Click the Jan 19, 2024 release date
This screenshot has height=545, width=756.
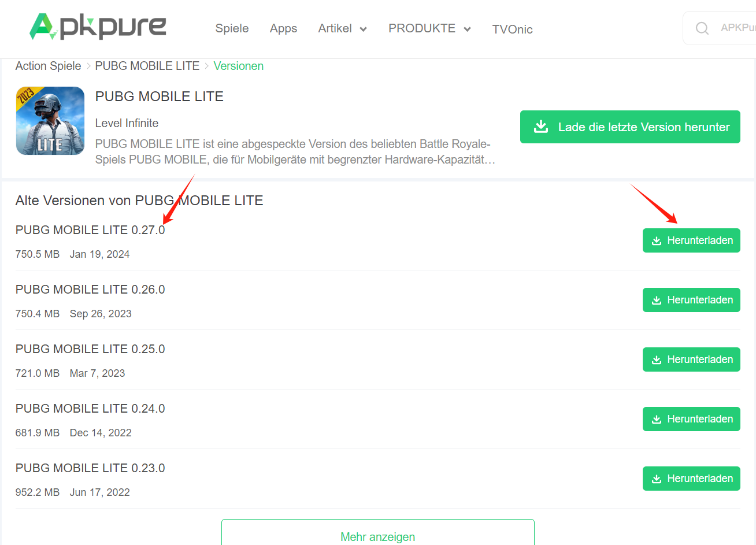[99, 254]
